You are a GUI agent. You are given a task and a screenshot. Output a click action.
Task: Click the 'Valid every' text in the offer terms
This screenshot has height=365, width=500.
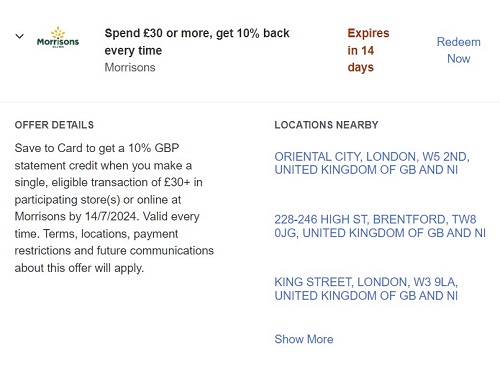tap(171, 216)
